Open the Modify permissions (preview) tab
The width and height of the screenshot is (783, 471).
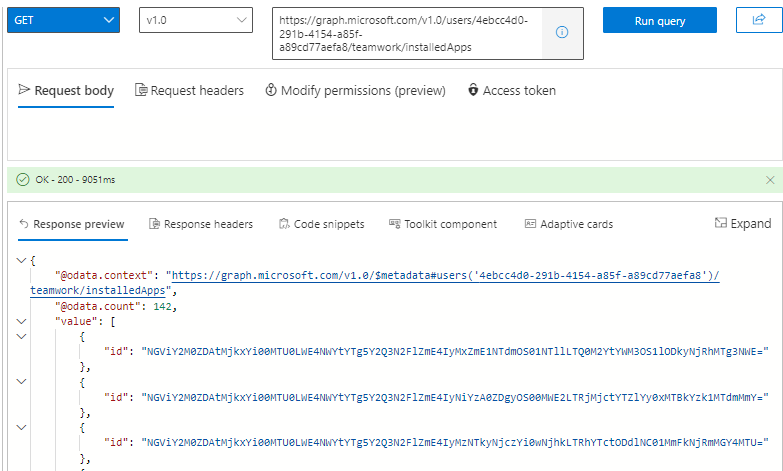pyautogui.click(x=355, y=90)
